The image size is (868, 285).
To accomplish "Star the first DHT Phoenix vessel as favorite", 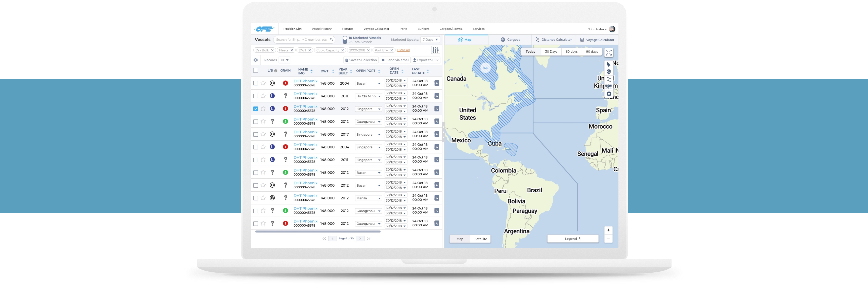I will [x=263, y=83].
